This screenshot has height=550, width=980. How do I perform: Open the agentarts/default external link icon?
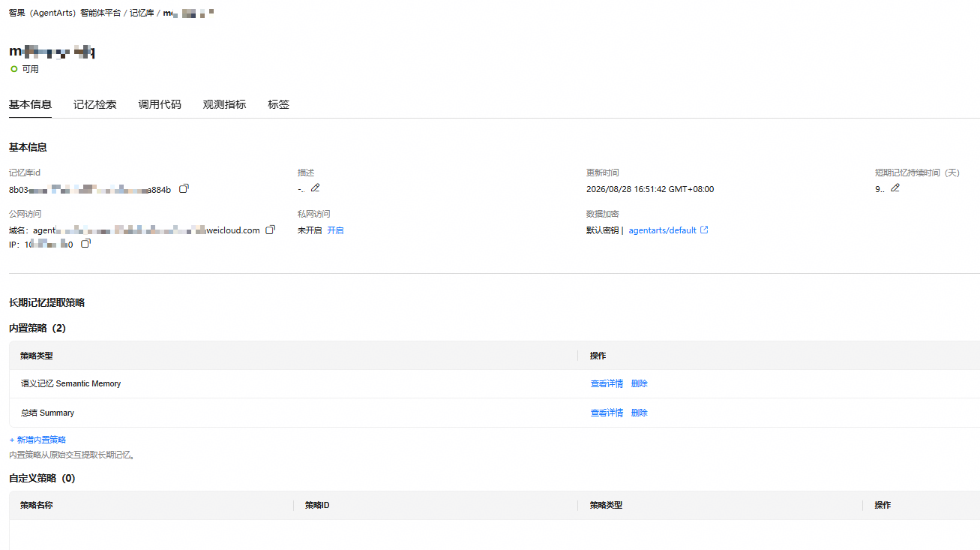point(704,230)
